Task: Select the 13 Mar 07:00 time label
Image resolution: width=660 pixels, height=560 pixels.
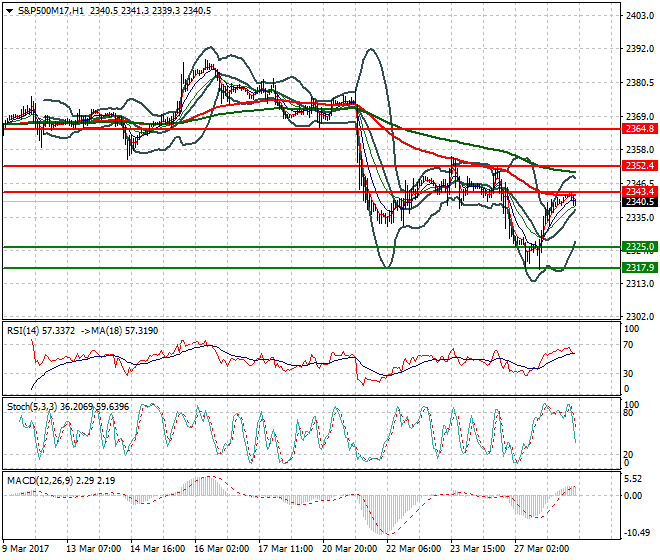Action: (x=93, y=549)
